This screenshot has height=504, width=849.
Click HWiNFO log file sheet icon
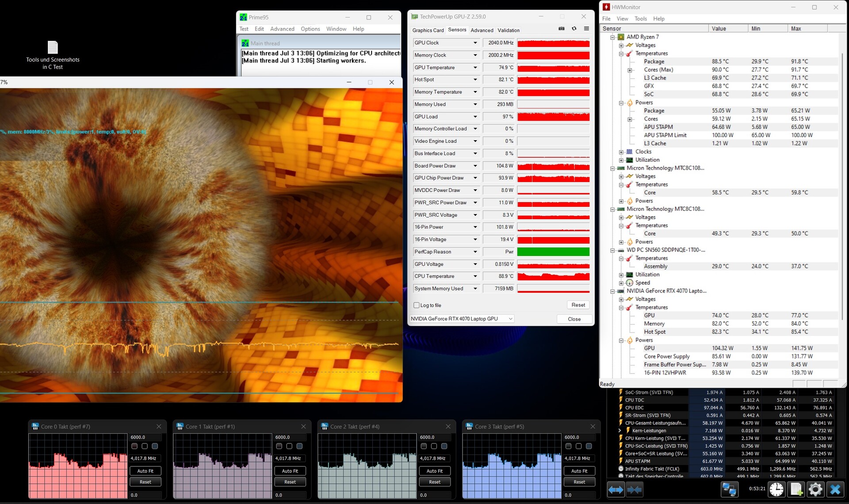[x=796, y=489]
